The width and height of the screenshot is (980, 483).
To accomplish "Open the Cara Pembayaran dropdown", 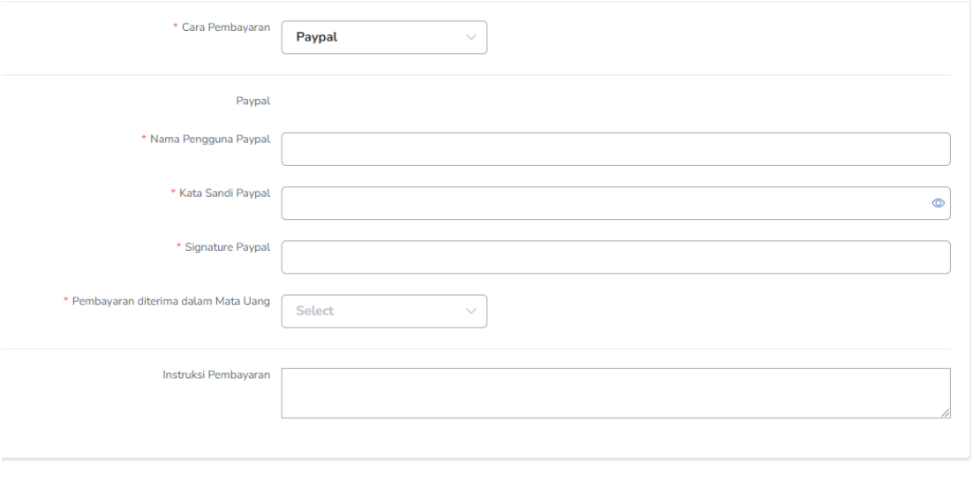I will point(384,37).
